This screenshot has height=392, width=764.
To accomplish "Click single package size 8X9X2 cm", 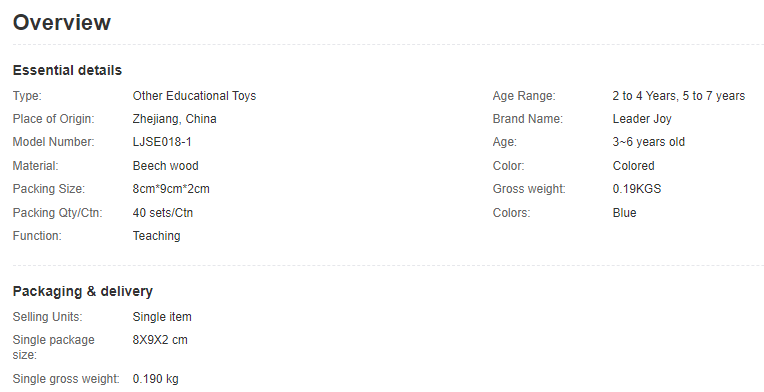I will (160, 340).
